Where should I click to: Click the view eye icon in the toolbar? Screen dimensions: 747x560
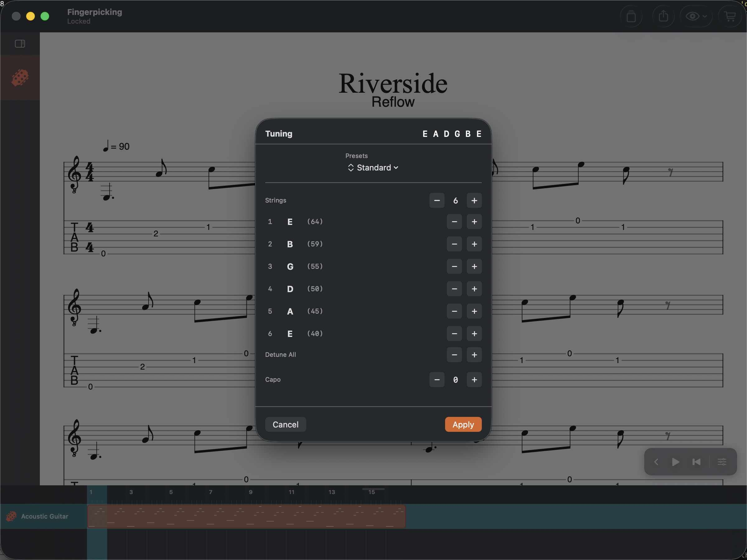(693, 16)
